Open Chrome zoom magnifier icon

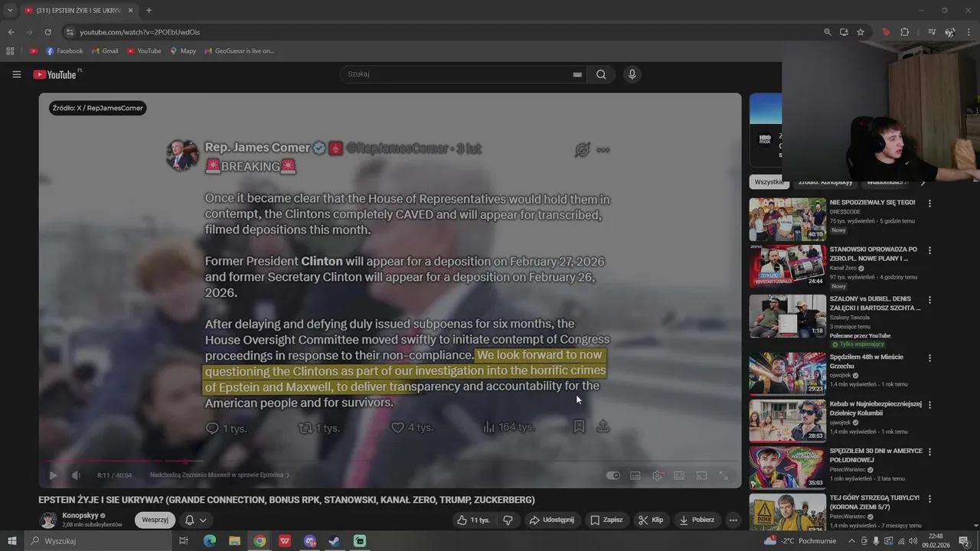[x=828, y=32]
